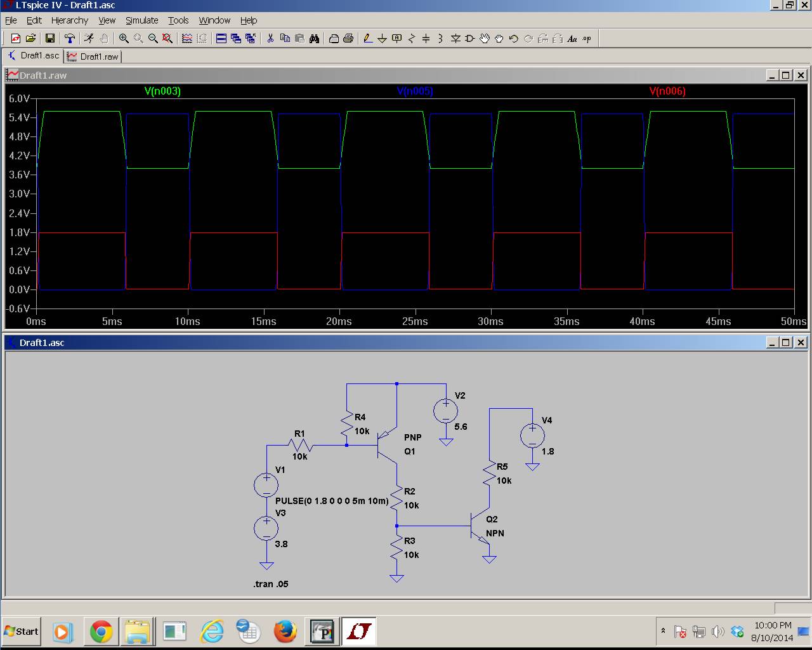Switch to the Draft1.raw tab
Viewport: 812px width, 650px height.
(93, 56)
